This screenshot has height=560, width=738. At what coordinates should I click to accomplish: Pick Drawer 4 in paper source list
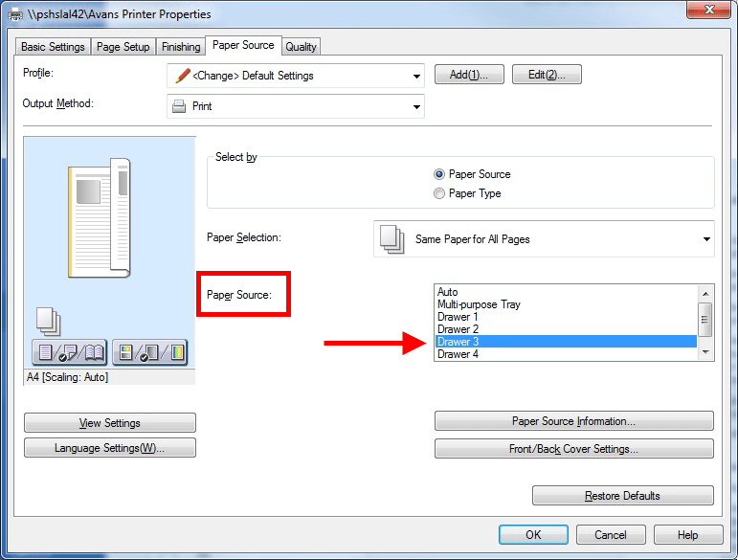pos(566,354)
